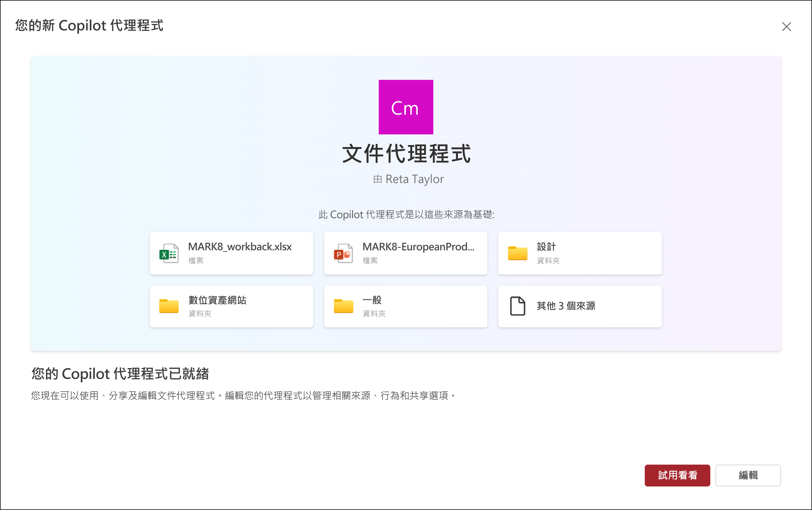Viewport: 812px width, 510px height.
Task: Click the 設計 folder icon
Action: 517,253
